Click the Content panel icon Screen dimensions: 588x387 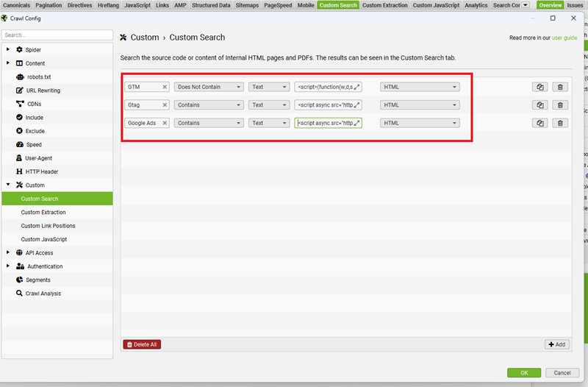(19, 63)
